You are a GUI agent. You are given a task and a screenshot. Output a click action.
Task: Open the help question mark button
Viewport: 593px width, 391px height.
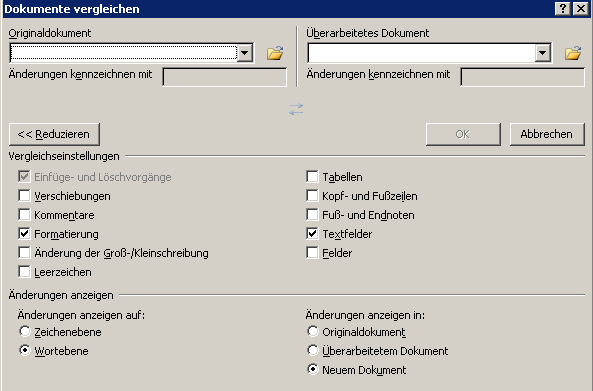[x=563, y=8]
